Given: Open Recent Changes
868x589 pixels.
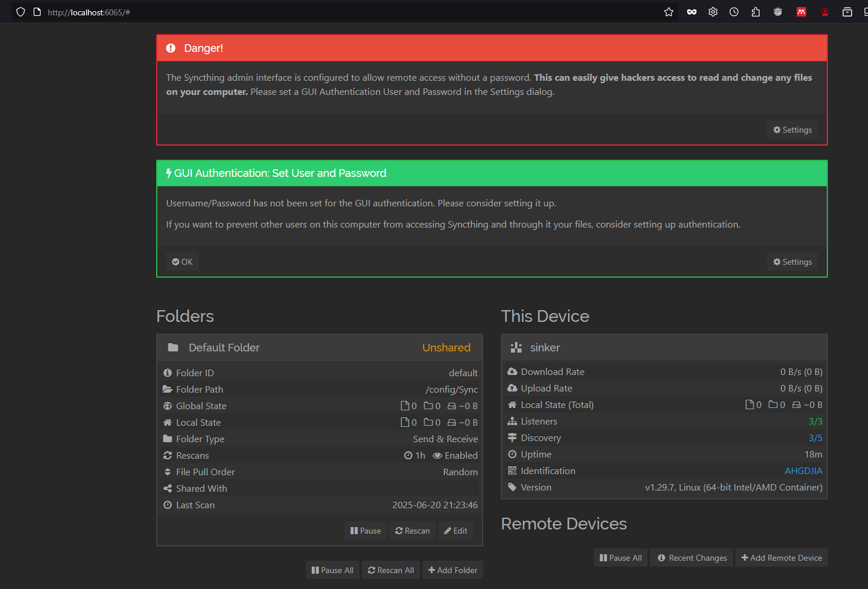Looking at the screenshot, I should tap(692, 558).
